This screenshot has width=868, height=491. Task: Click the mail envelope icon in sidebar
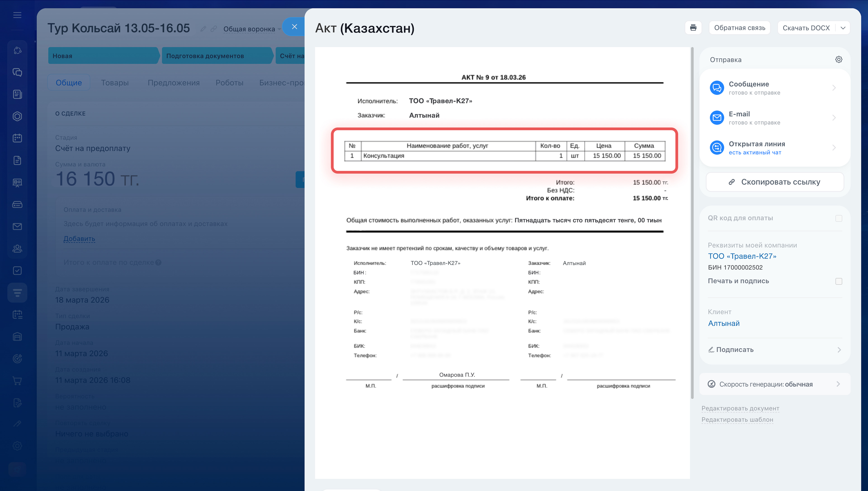tap(17, 227)
